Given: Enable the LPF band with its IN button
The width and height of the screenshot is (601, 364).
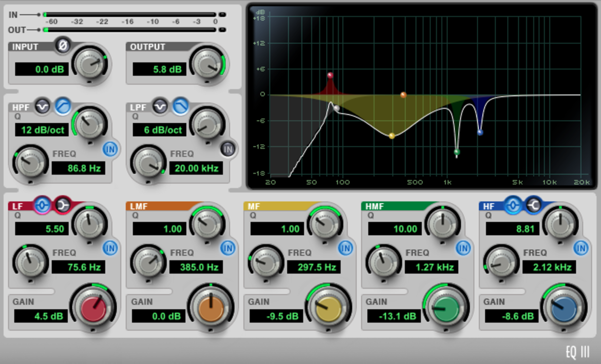Looking at the screenshot, I should (x=228, y=149).
